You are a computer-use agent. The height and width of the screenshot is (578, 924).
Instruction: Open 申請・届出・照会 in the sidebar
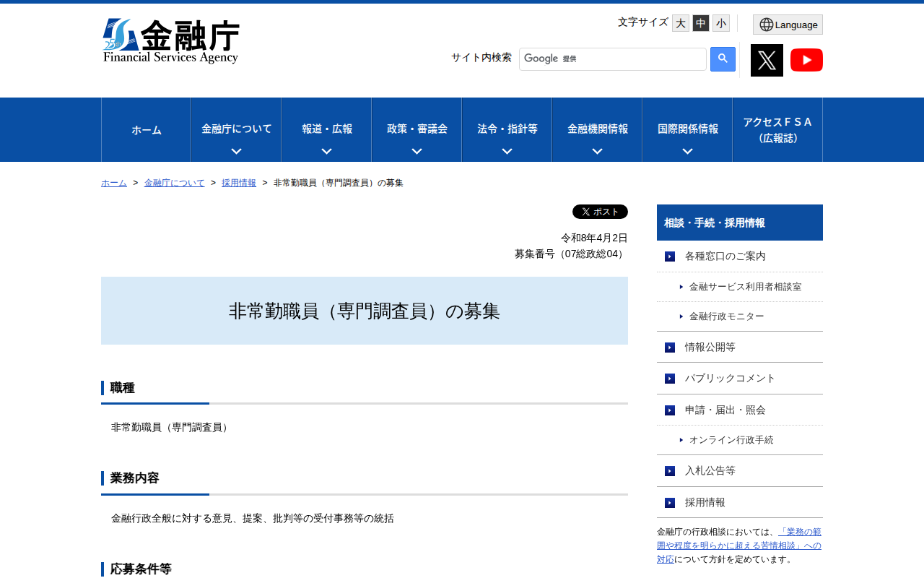point(740,410)
